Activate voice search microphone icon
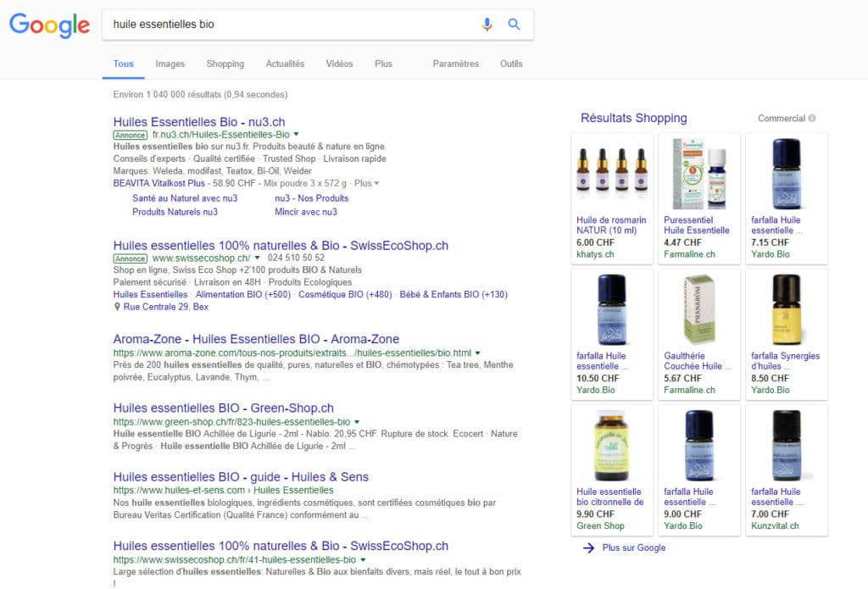Image resolution: width=868 pixels, height=589 pixels. (x=487, y=25)
